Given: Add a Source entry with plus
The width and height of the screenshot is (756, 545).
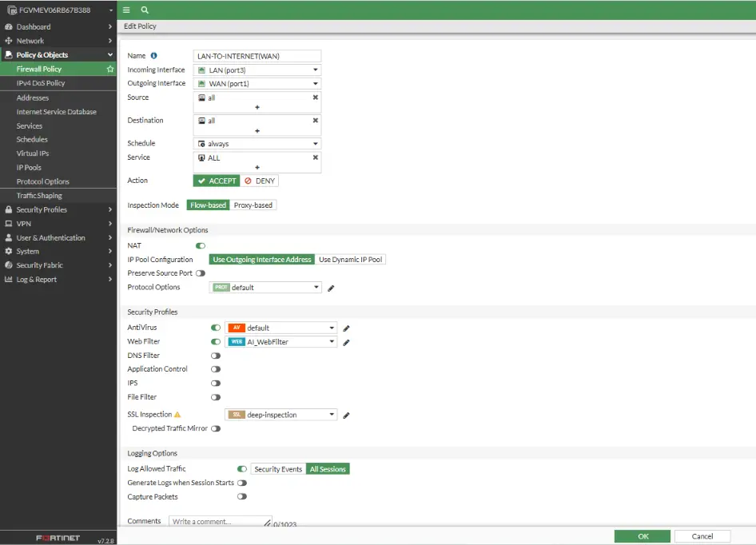Looking at the screenshot, I should (x=257, y=107).
